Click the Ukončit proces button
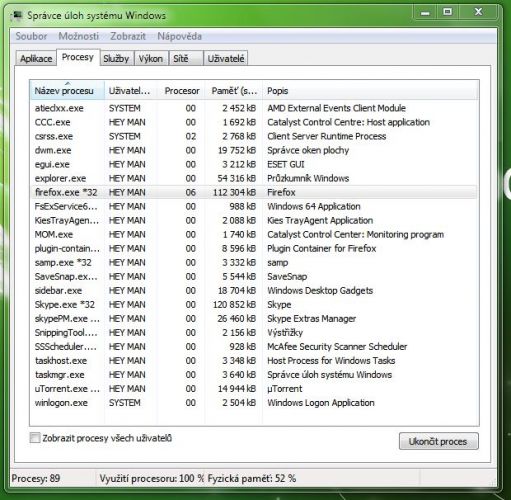The width and height of the screenshot is (511, 500). (x=438, y=441)
